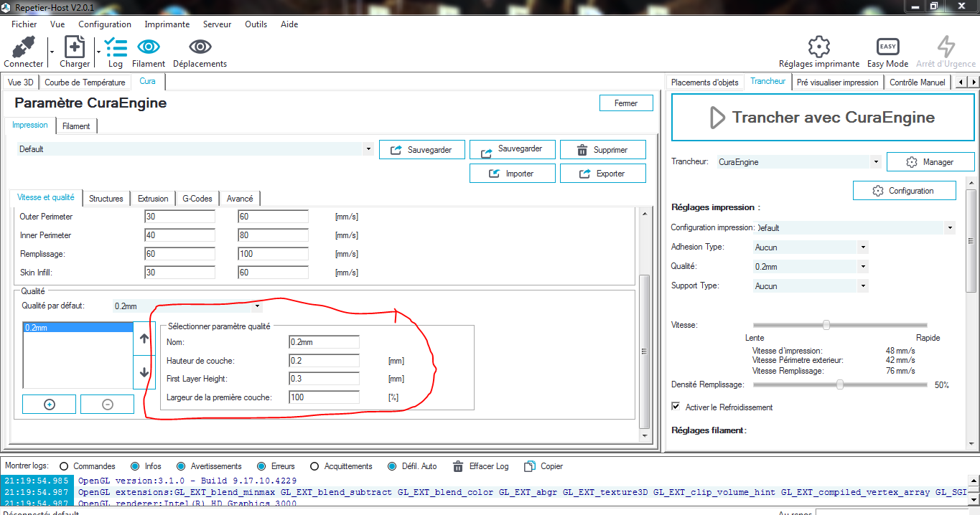Open the slicer Manager button
The image size is (980, 515).
click(930, 162)
